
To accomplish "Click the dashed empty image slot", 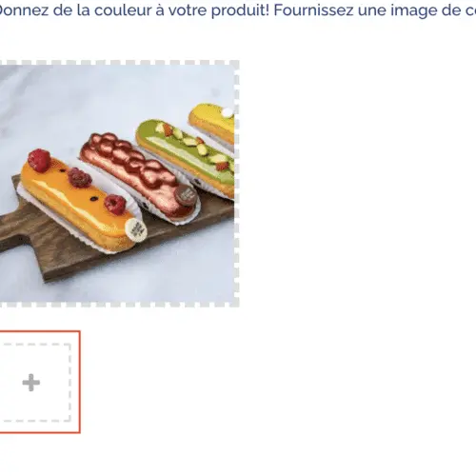I will (35, 383).
